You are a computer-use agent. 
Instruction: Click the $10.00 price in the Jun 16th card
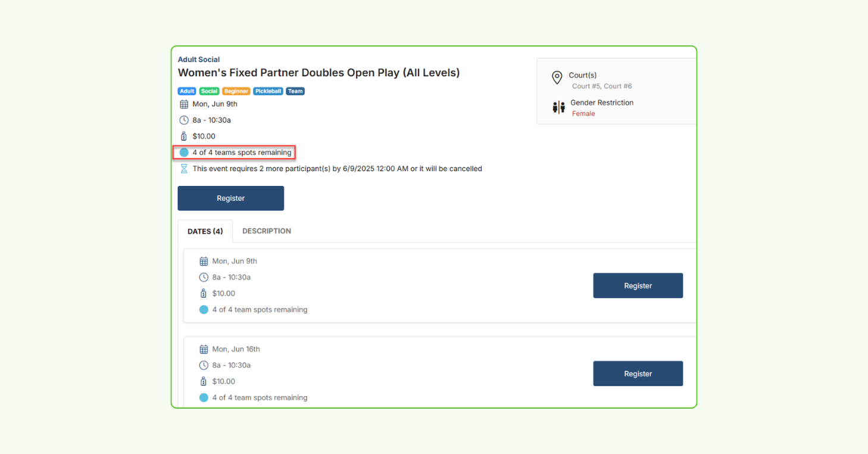(224, 381)
